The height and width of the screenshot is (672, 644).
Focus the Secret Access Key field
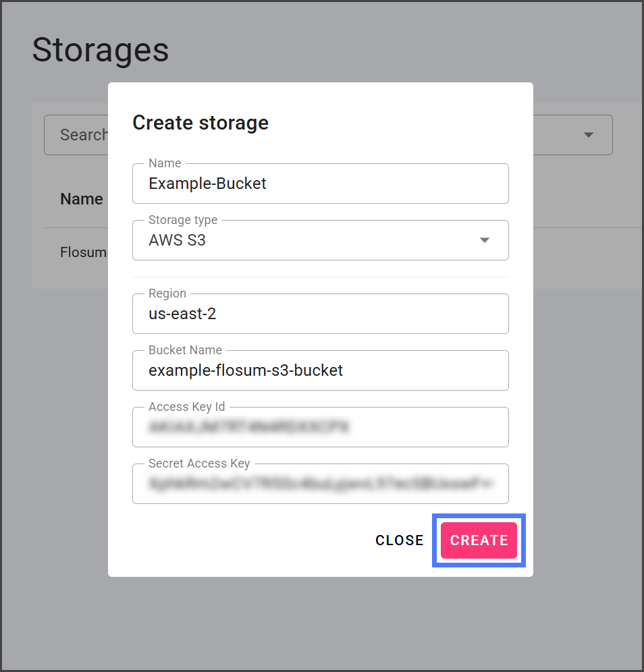320,484
